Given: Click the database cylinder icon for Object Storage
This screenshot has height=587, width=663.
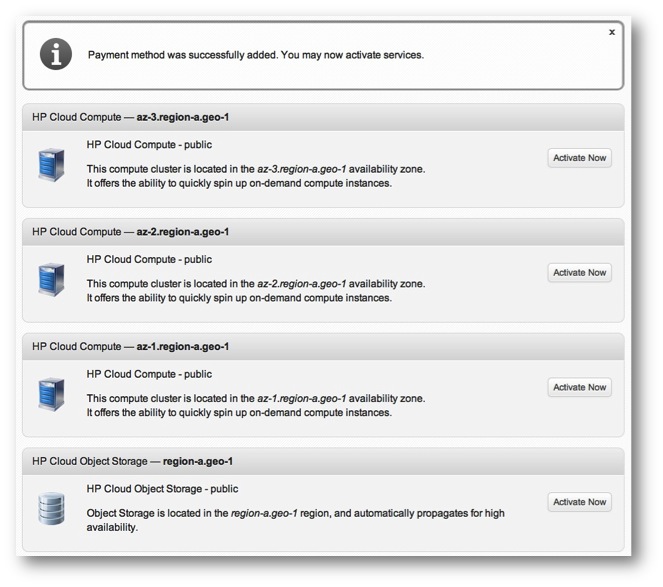Looking at the screenshot, I should (x=51, y=508).
